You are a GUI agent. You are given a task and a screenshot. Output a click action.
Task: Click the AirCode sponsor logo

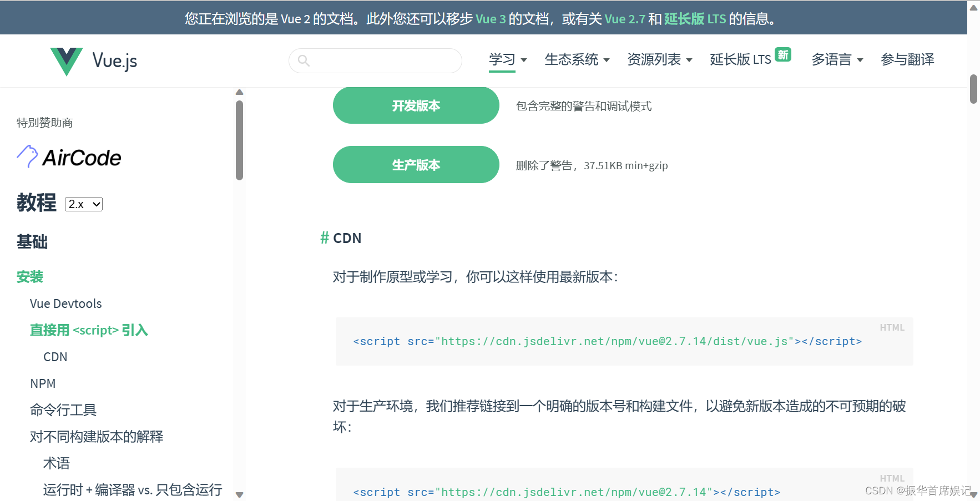[69, 158]
